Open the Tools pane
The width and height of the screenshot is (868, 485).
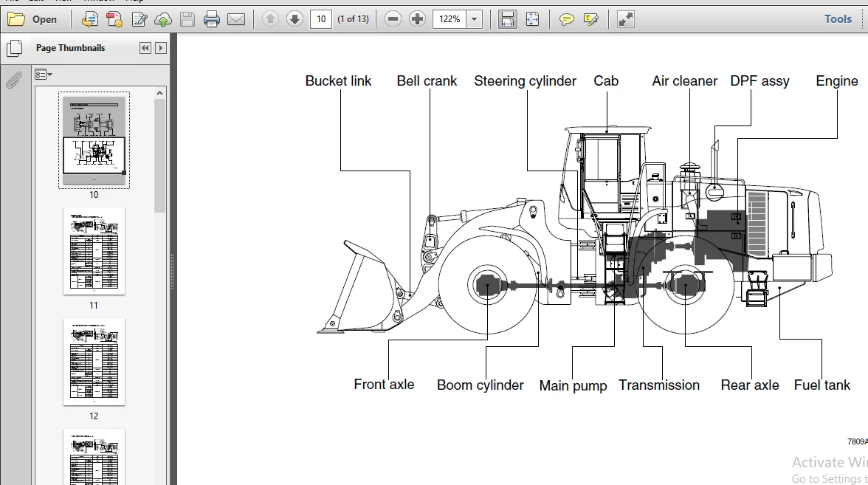pos(838,19)
